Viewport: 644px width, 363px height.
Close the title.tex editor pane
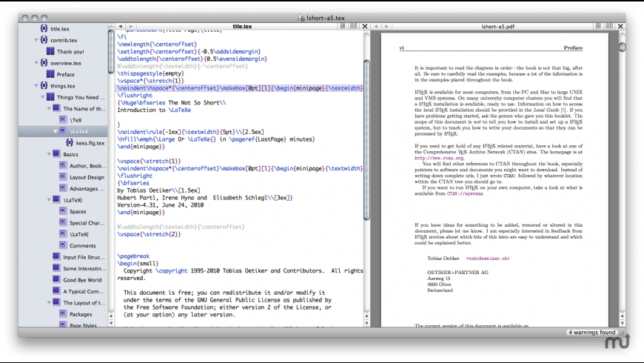tap(365, 26)
